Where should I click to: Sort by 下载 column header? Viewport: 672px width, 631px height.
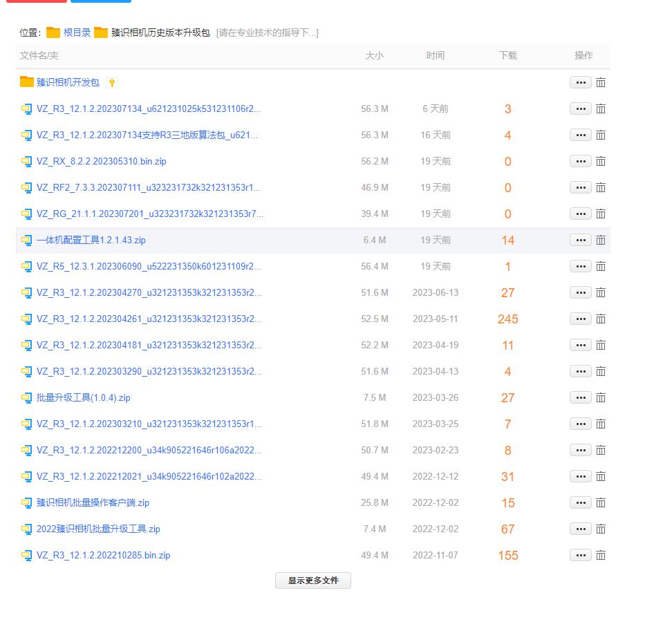pyautogui.click(x=508, y=55)
